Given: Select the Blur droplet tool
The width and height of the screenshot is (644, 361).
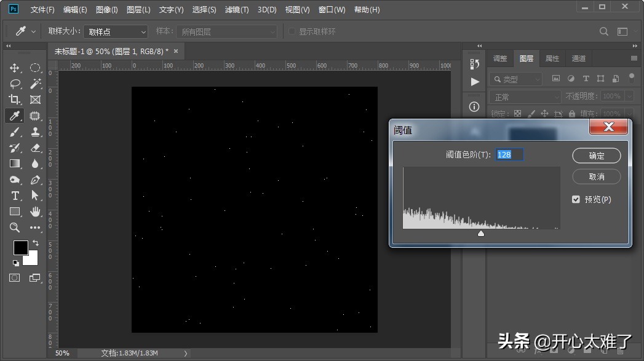Looking at the screenshot, I should coord(35,164).
